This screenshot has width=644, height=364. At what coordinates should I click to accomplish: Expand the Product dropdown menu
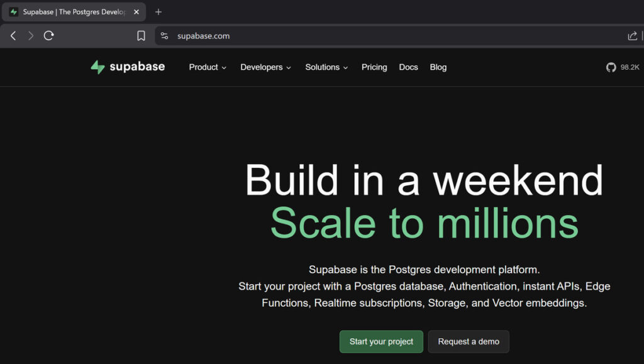[208, 67]
